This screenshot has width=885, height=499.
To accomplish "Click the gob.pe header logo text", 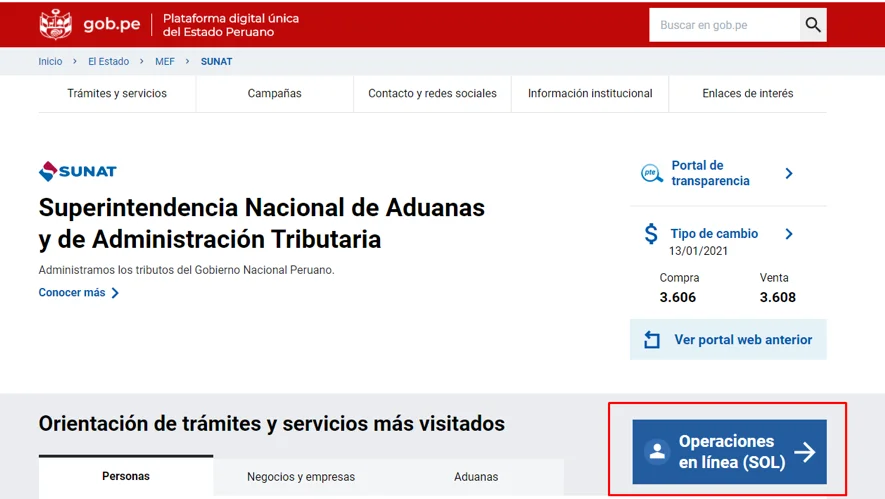I will click(112, 24).
